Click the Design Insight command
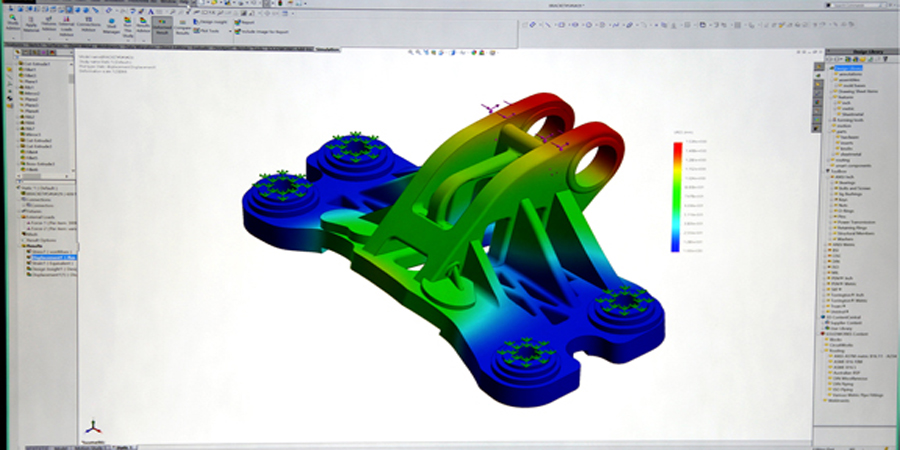The width and height of the screenshot is (900, 450). pos(211,22)
